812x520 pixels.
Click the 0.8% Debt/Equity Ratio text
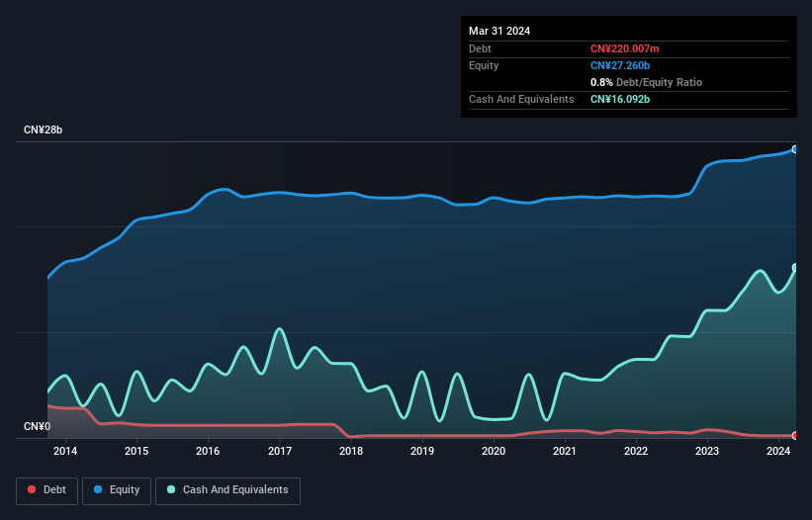tap(646, 82)
